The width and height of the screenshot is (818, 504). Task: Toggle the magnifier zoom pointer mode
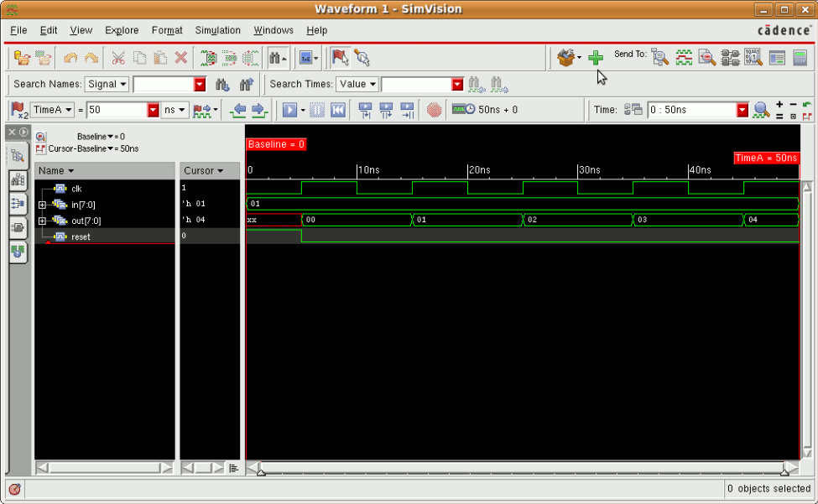pyautogui.click(x=362, y=57)
